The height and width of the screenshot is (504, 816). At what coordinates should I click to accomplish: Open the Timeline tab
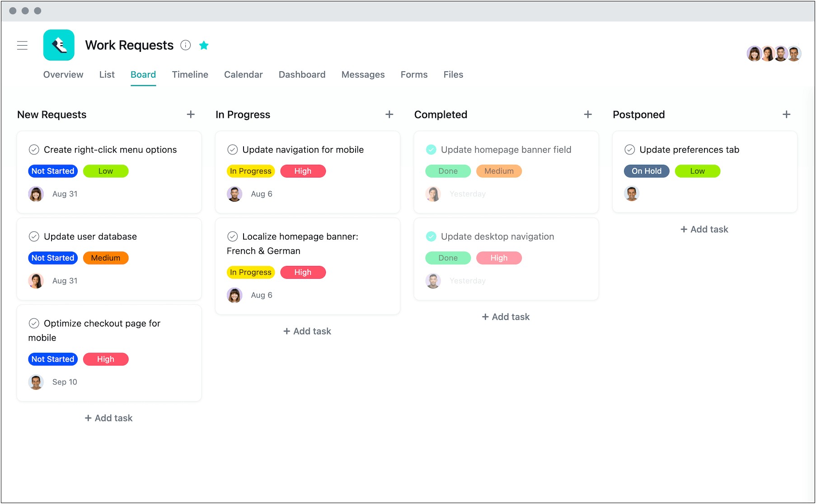click(x=190, y=75)
